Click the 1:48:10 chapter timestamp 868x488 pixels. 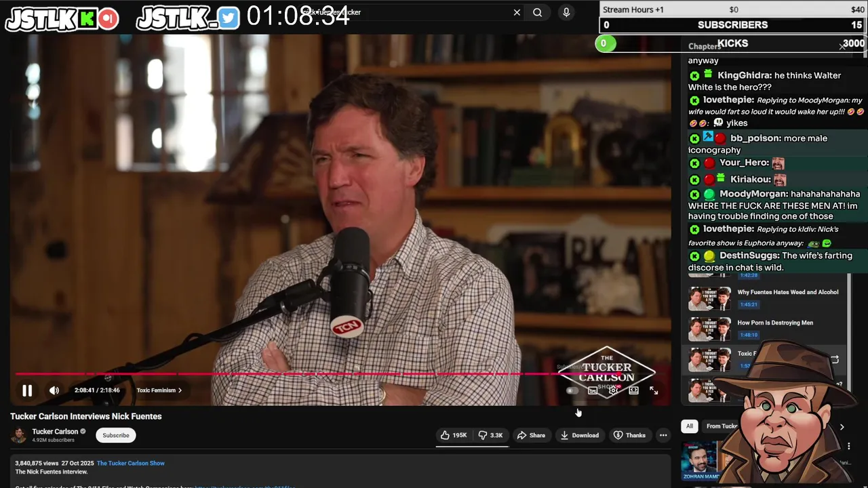pos(749,335)
